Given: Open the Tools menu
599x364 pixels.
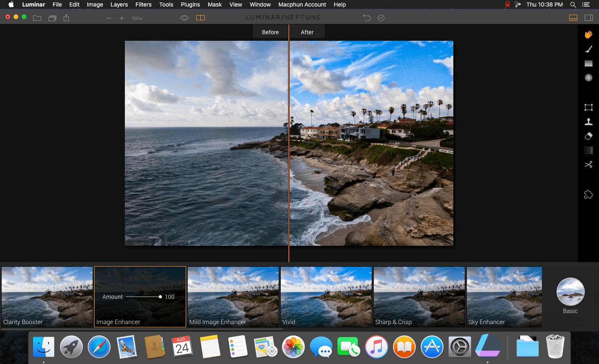Looking at the screenshot, I should pyautogui.click(x=166, y=4).
